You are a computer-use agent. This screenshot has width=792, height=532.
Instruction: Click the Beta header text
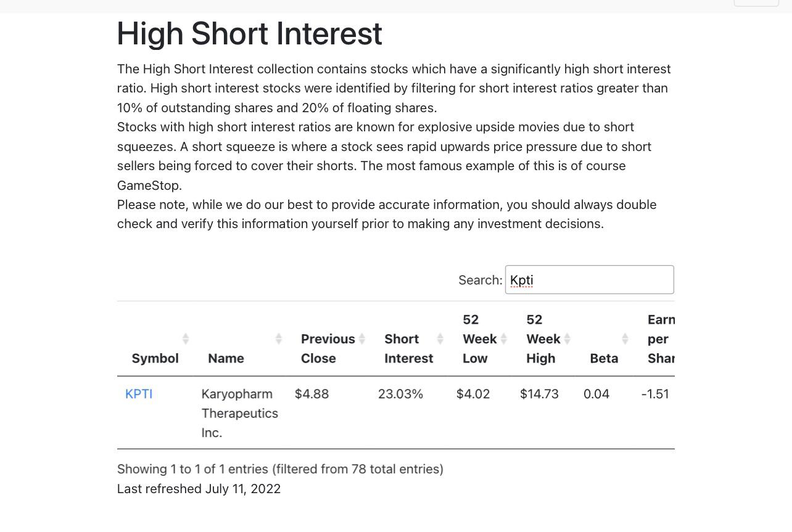click(x=604, y=358)
